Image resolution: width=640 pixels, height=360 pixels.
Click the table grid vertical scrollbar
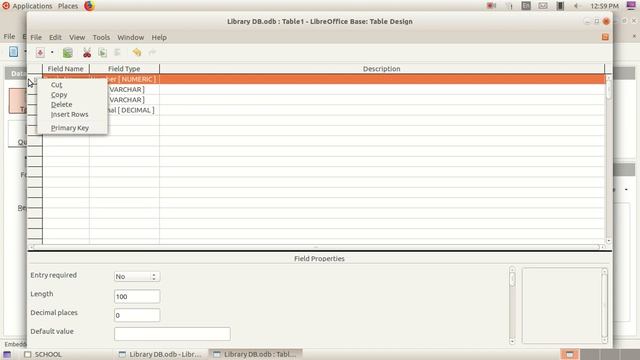pyautogui.click(x=609, y=159)
